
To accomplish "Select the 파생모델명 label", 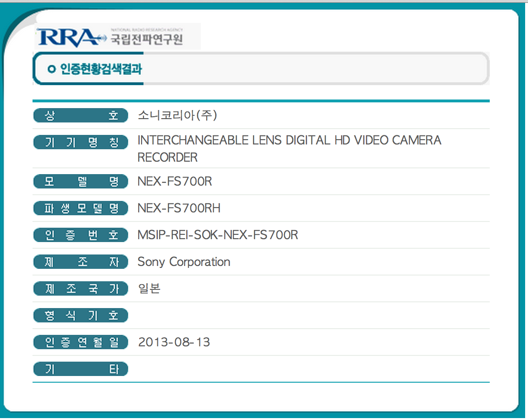I will coord(81,208).
